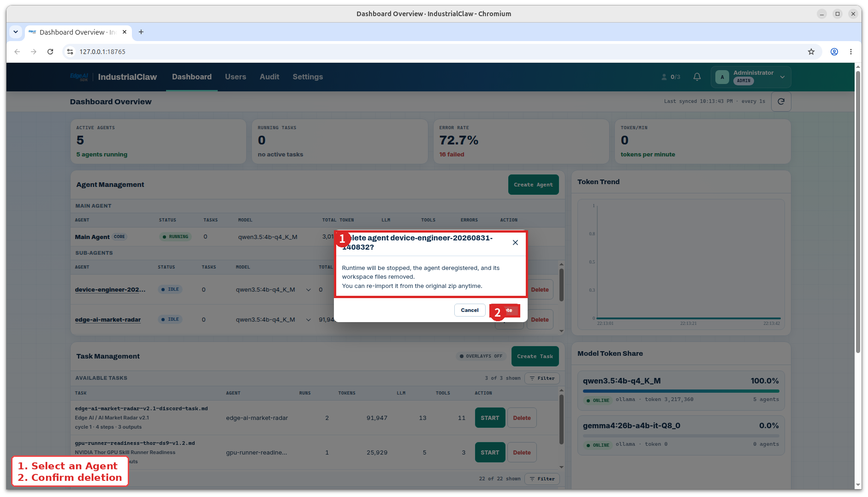Click the site information icon in address bar
Viewport: 868px width, 497px height.
pyautogui.click(x=70, y=52)
